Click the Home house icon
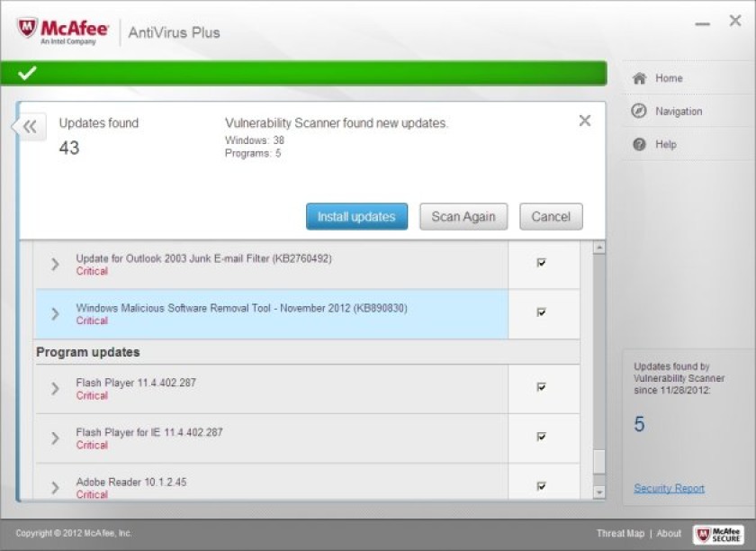Screen dimensions: 756x551 (639, 77)
